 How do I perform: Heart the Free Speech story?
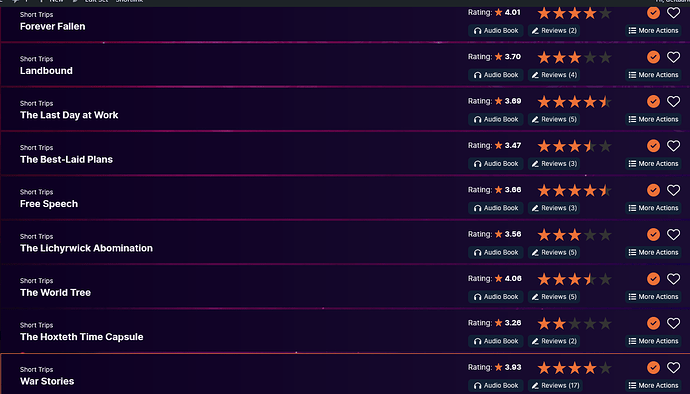pos(673,190)
